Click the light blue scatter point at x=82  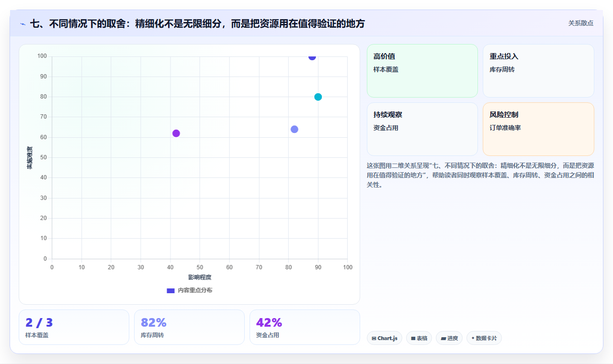[x=295, y=129]
